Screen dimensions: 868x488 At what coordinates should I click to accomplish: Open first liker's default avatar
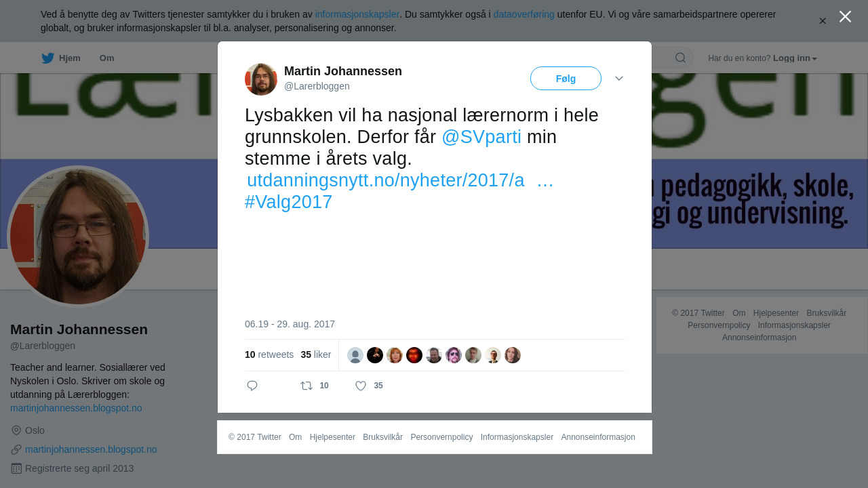355,355
